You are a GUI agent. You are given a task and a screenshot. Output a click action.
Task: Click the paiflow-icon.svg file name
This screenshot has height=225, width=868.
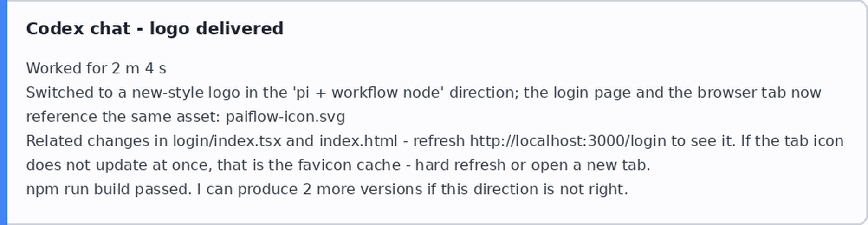click(285, 117)
